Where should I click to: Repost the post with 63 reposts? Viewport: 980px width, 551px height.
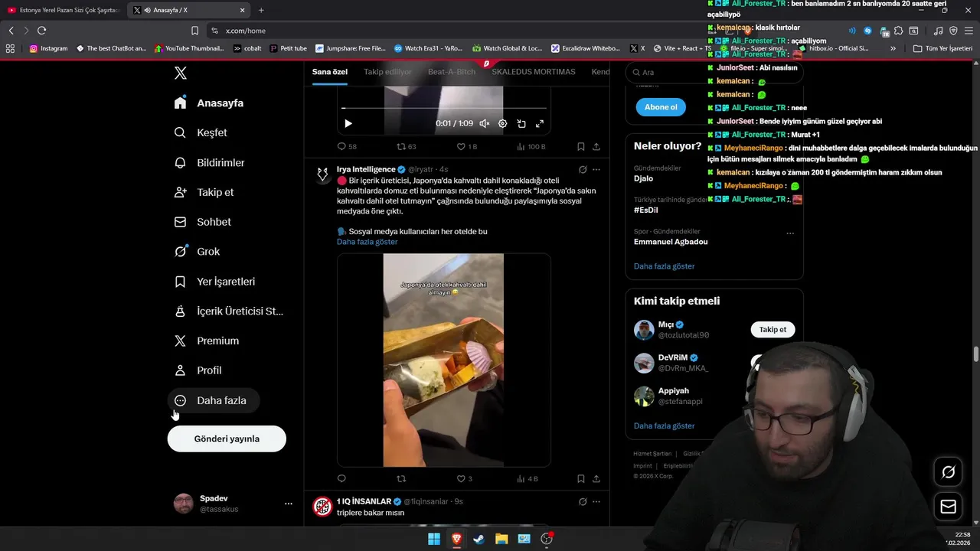coord(407,146)
